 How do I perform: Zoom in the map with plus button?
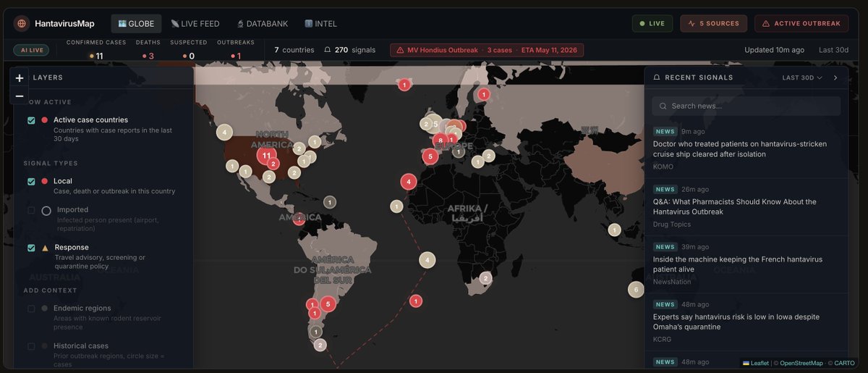click(20, 77)
